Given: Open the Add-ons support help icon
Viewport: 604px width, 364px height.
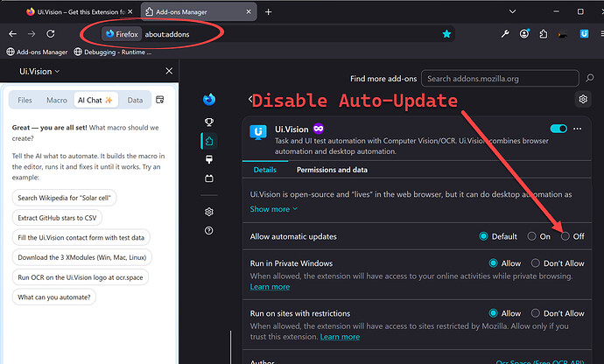Looking at the screenshot, I should click(x=209, y=230).
